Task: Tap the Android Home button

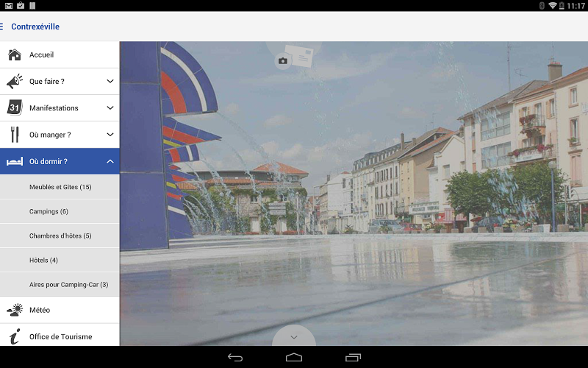Action: tap(294, 358)
